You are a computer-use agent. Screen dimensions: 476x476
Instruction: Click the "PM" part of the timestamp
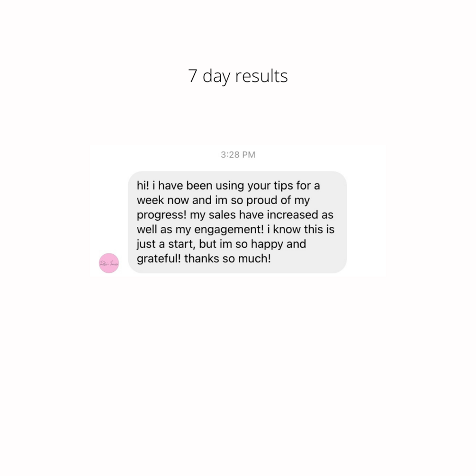pyautogui.click(x=249, y=155)
